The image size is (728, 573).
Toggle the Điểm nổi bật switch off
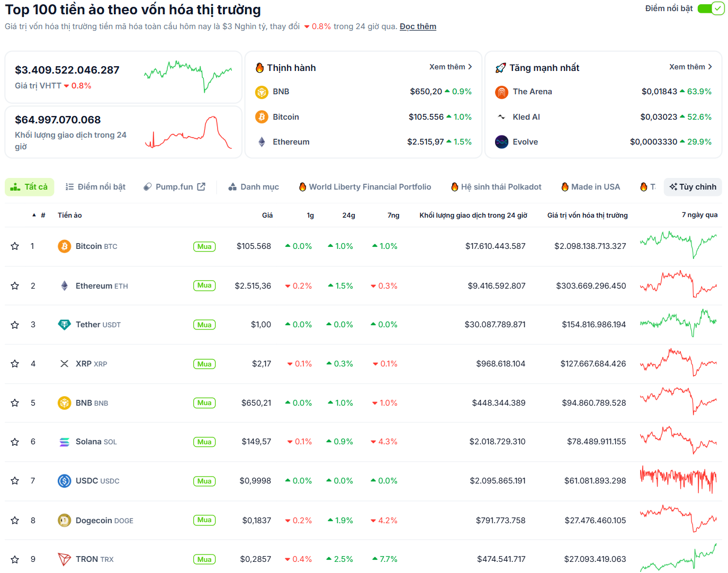click(x=711, y=8)
